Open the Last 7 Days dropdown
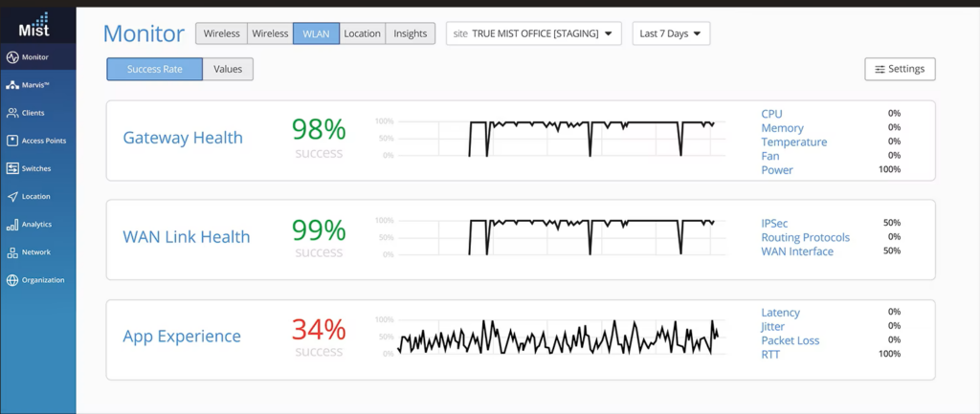This screenshot has width=980, height=414. 670,33
